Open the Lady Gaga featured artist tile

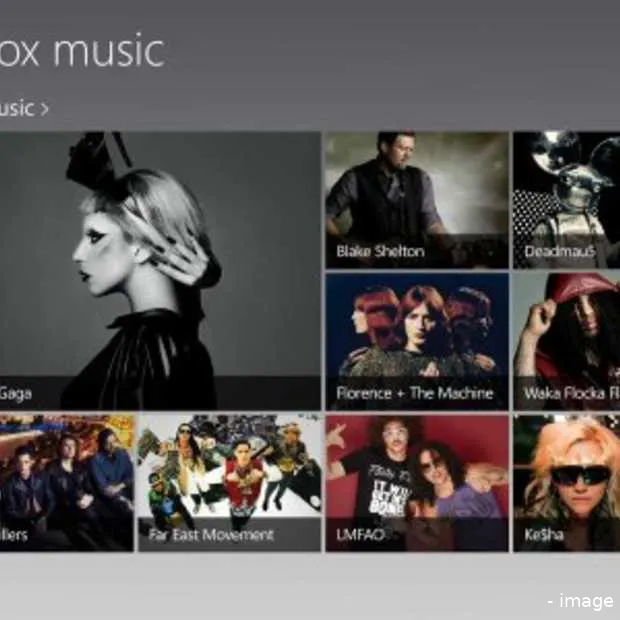(x=160, y=271)
